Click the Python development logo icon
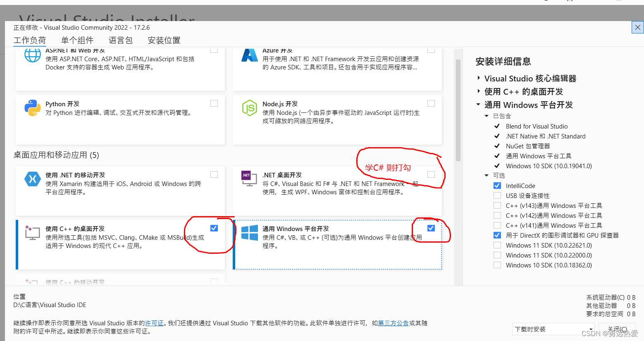 [33, 108]
